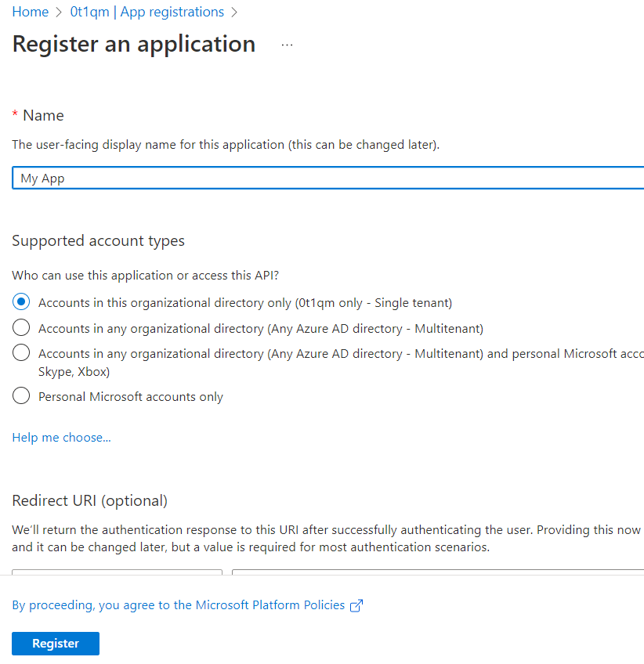Image resolution: width=644 pixels, height=664 pixels.
Task: Open the Redirect URI platform dropdown
Action: tap(118, 572)
